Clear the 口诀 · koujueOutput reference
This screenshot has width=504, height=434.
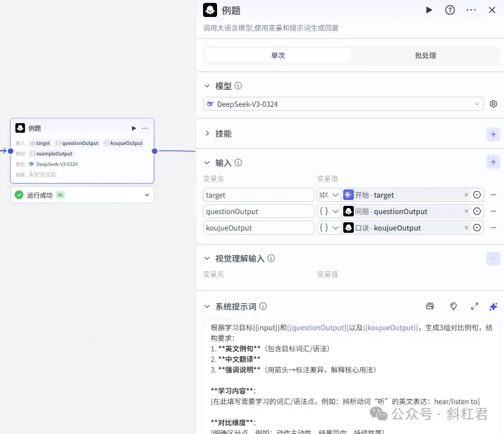tap(466, 228)
